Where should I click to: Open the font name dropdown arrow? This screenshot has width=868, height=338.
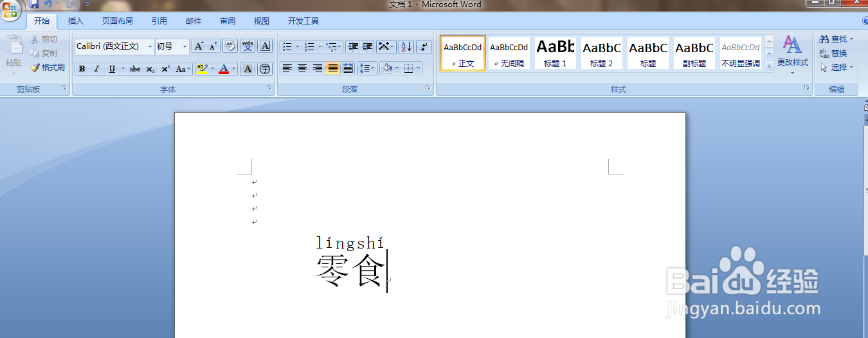(x=150, y=46)
